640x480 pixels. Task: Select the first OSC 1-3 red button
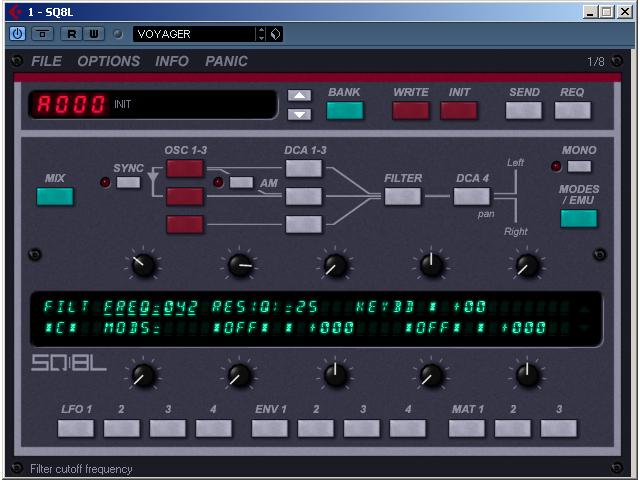click(185, 168)
